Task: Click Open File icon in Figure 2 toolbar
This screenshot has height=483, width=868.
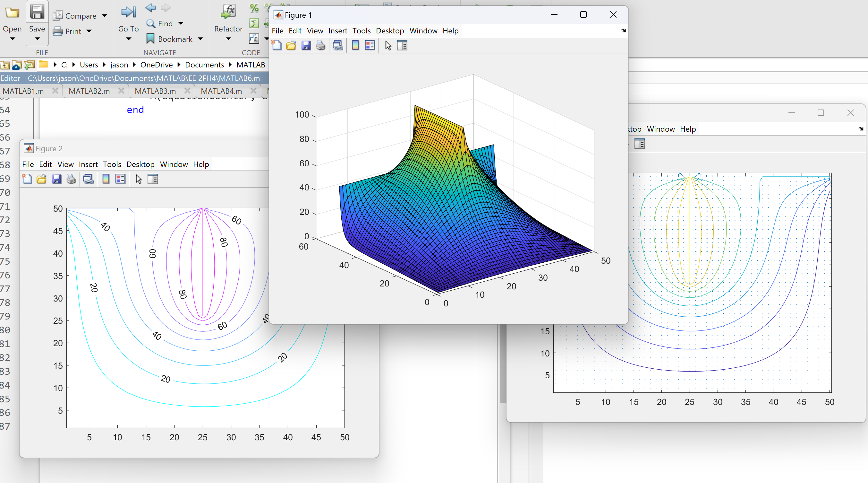Action: (41, 179)
